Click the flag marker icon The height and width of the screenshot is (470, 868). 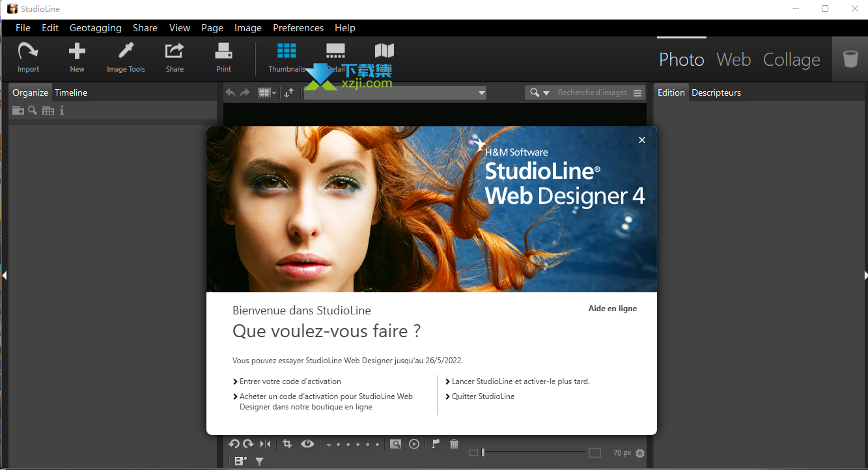(436, 444)
